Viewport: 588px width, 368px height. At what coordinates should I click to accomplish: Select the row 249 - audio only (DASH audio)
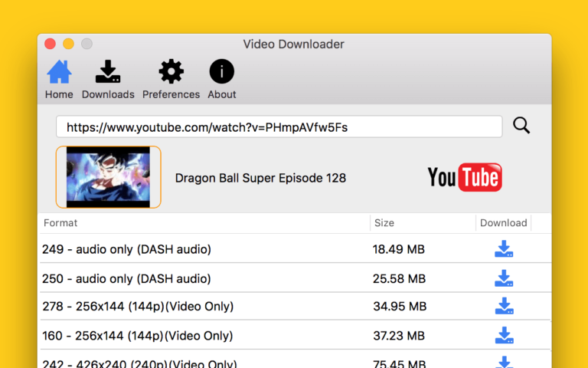pos(296,249)
